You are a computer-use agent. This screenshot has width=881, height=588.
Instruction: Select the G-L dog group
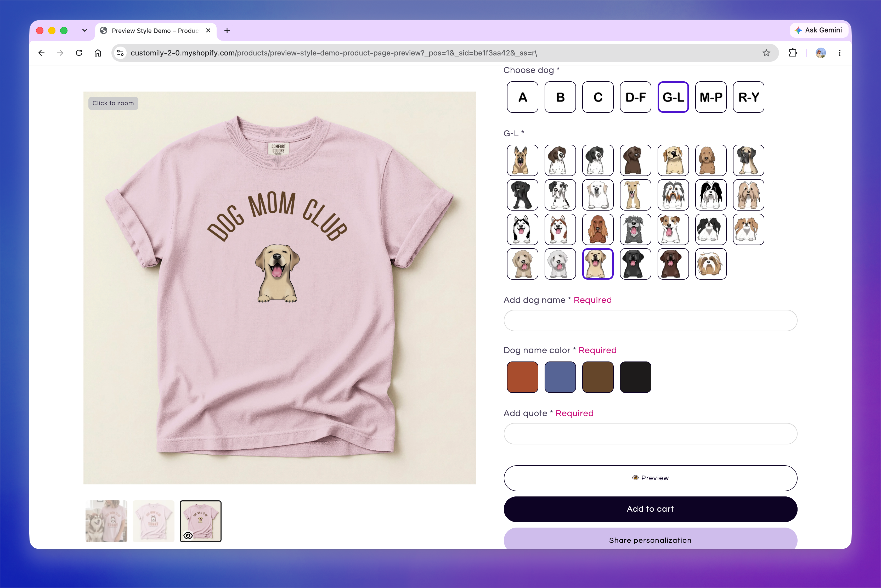673,97
